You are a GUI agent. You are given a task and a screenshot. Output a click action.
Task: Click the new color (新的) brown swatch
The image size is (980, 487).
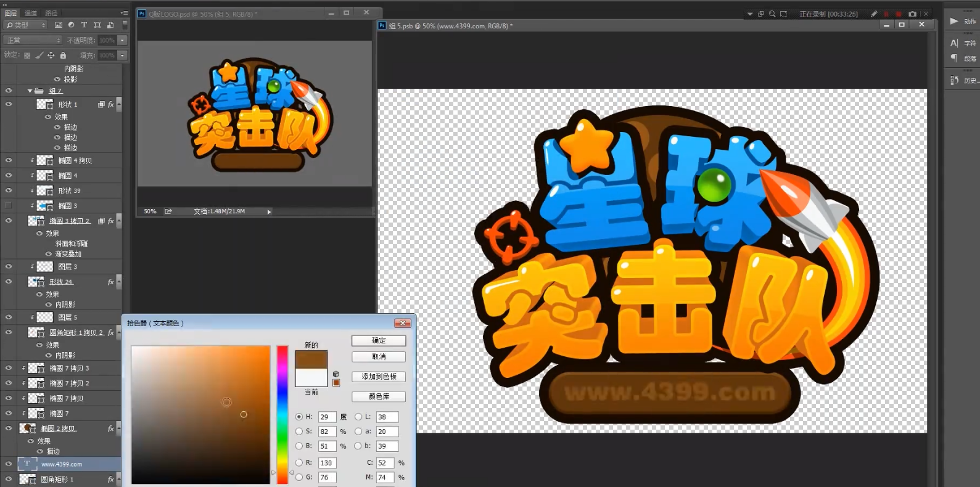click(311, 359)
